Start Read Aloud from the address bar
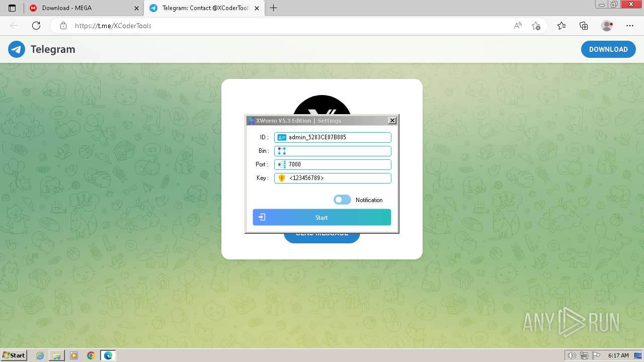Viewport: 644px width, 362px height. pos(518,26)
